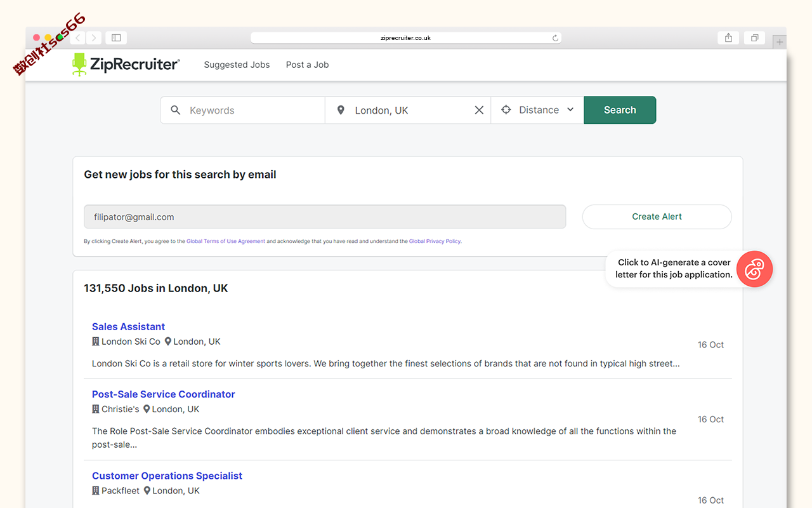The height and width of the screenshot is (508, 812).
Task: Open Suggested Jobs page
Action: (x=237, y=65)
